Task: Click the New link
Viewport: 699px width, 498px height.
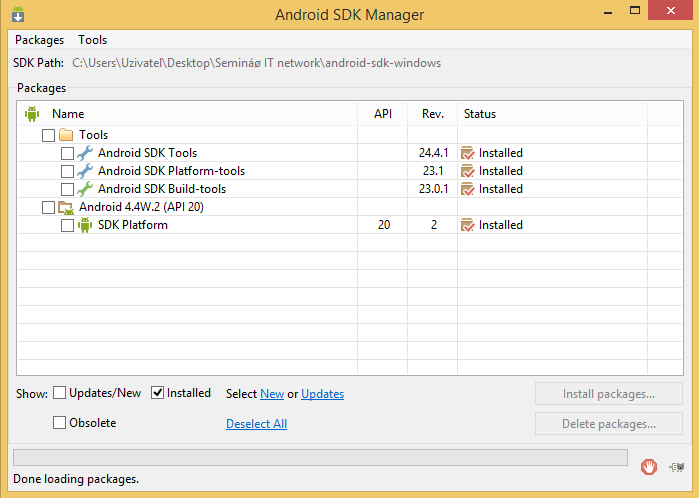Action: (272, 394)
